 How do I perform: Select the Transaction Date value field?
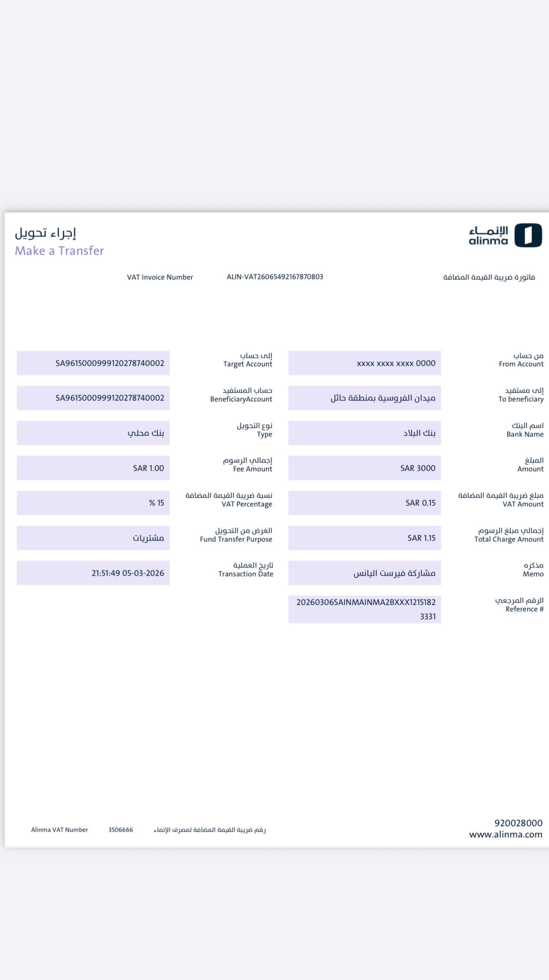tap(93, 573)
